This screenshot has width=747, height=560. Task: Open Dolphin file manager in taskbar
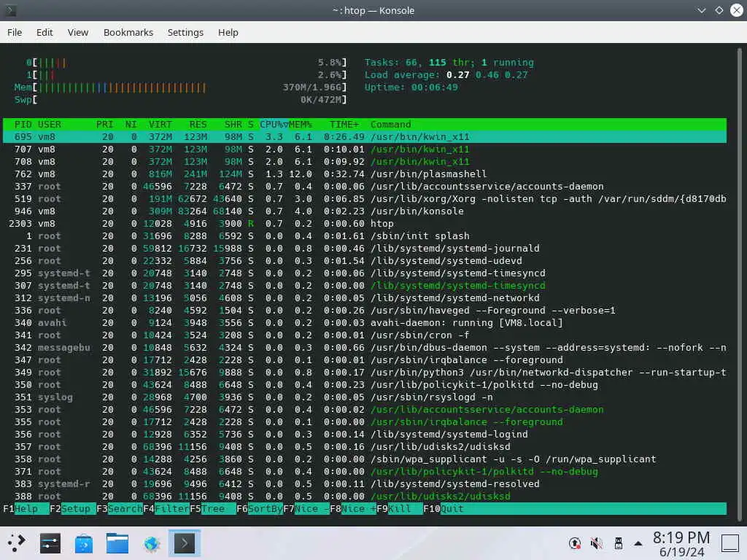117,542
